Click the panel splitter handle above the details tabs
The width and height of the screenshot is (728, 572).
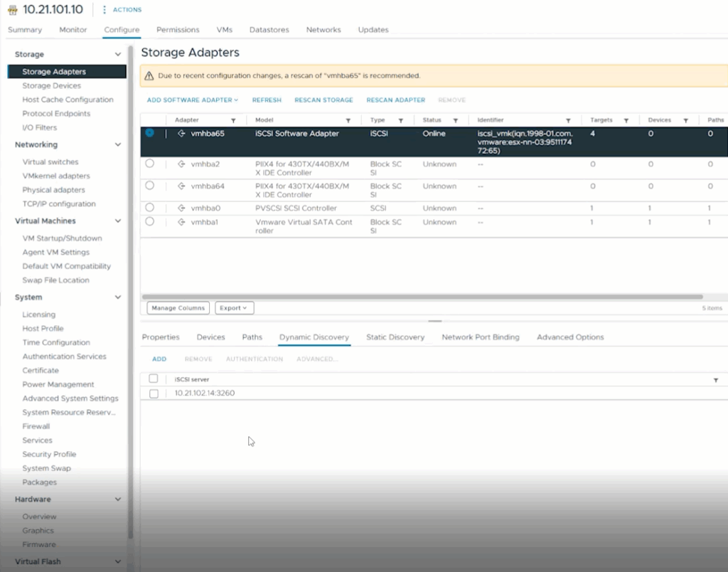click(x=435, y=321)
